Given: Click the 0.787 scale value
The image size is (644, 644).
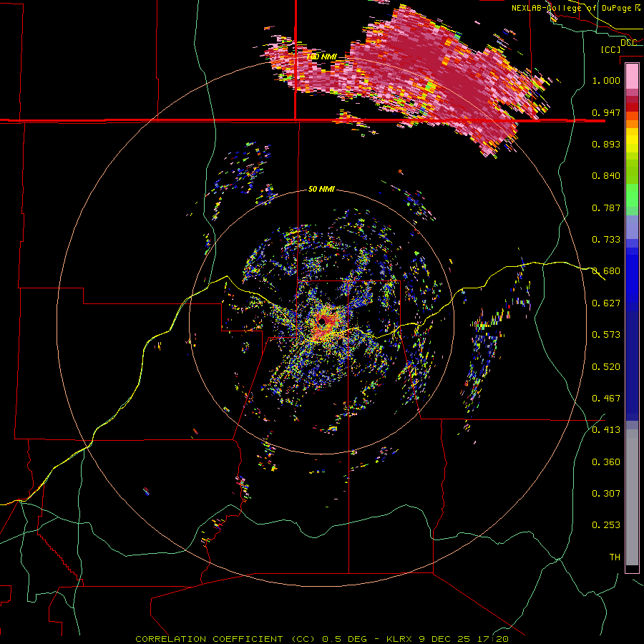Looking at the screenshot, I should tap(606, 208).
